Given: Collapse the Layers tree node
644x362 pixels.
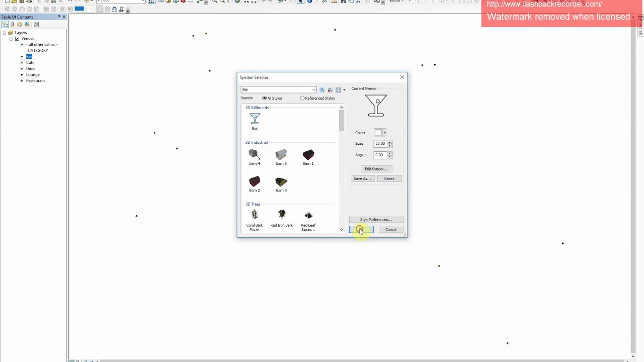Looking at the screenshot, I should 5,33.
